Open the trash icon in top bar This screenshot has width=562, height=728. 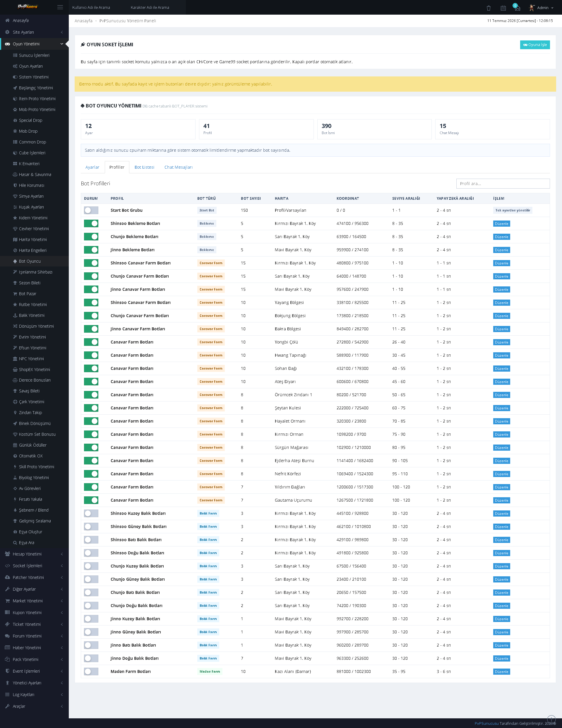pos(488,8)
